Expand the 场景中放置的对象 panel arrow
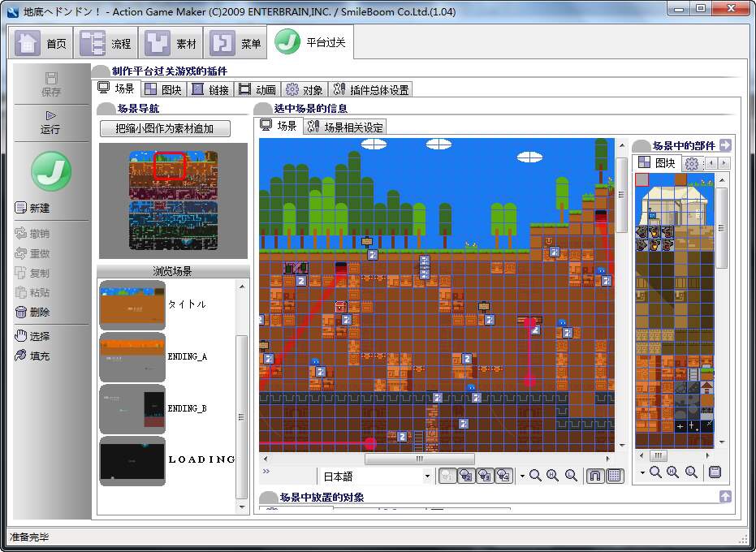 [725, 497]
